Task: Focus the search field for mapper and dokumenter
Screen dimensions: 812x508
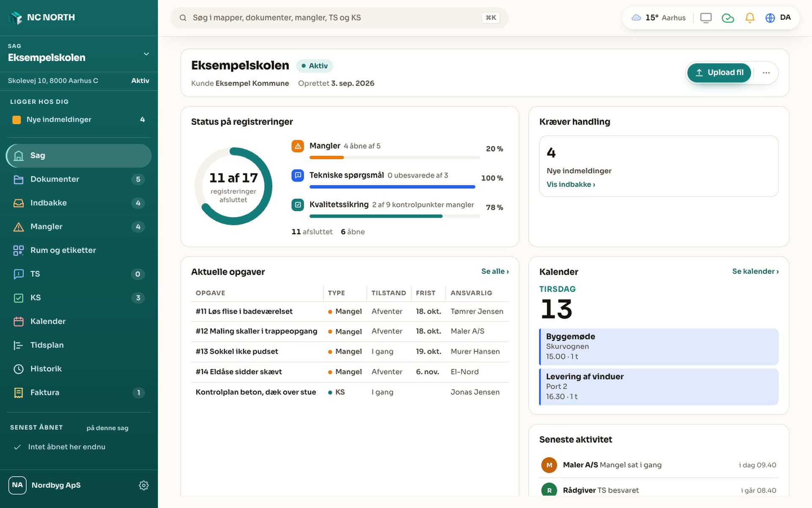Action: [339, 18]
